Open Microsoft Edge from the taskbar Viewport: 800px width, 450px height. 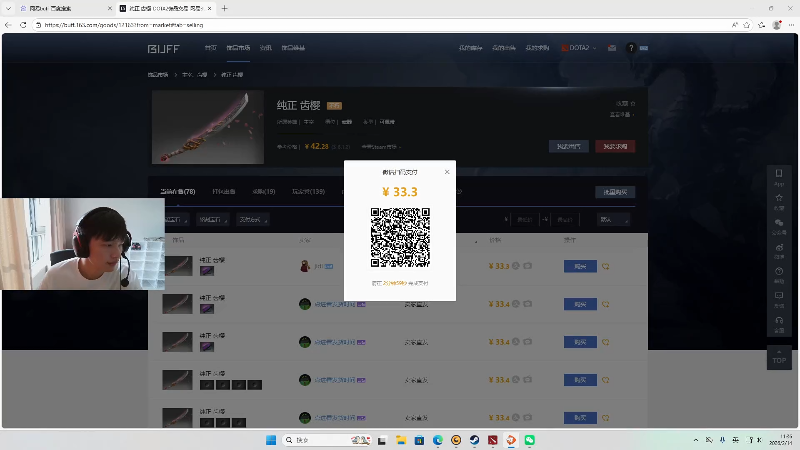tap(438, 440)
